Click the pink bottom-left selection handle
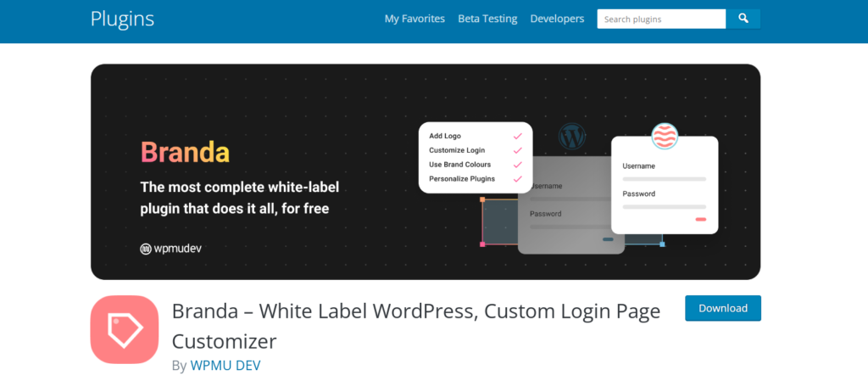868x381 pixels. 482,244
